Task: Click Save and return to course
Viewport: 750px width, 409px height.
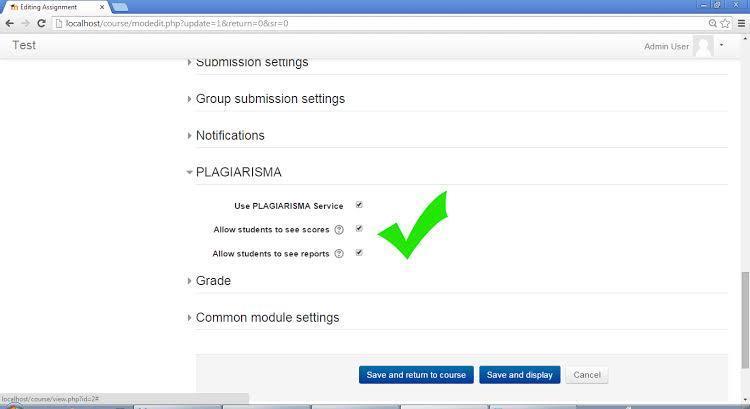Action: (x=416, y=375)
